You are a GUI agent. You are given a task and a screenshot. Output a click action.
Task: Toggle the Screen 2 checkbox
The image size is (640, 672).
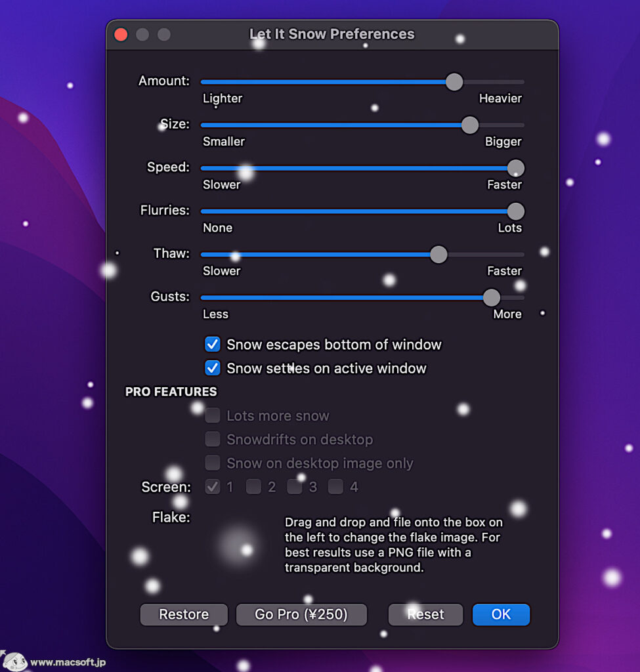[x=253, y=487]
